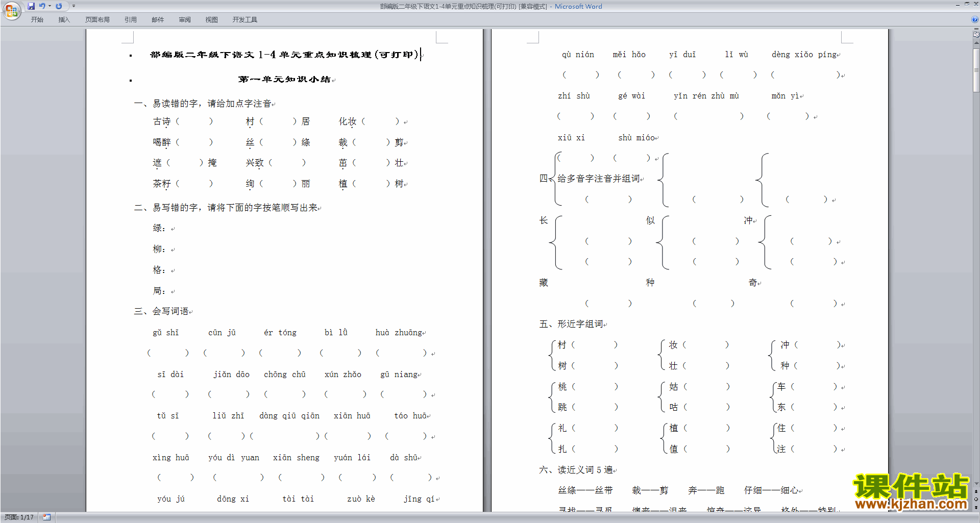The height and width of the screenshot is (523, 980).
Task: Customize the Quick Access Toolbar dropdown
Action: pos(73,6)
